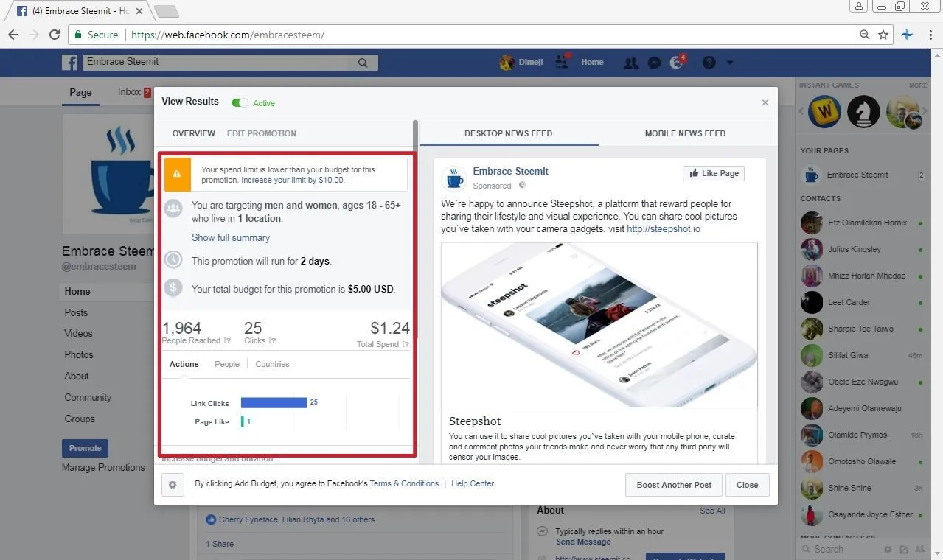Click the Like Page button on ad preview
This screenshot has height=560, width=943.
coord(714,173)
